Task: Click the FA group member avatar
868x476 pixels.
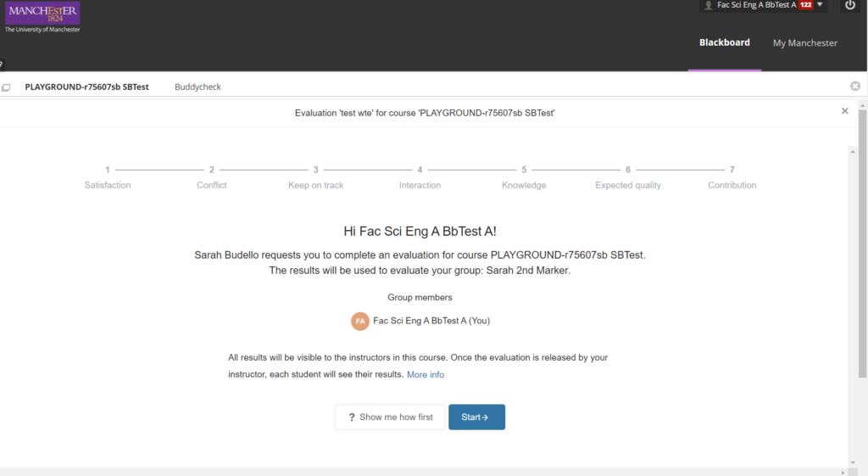Action: (359, 321)
